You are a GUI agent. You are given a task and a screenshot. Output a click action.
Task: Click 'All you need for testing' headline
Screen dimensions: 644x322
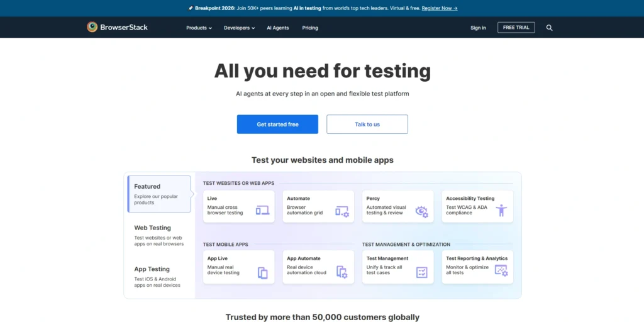click(x=323, y=70)
